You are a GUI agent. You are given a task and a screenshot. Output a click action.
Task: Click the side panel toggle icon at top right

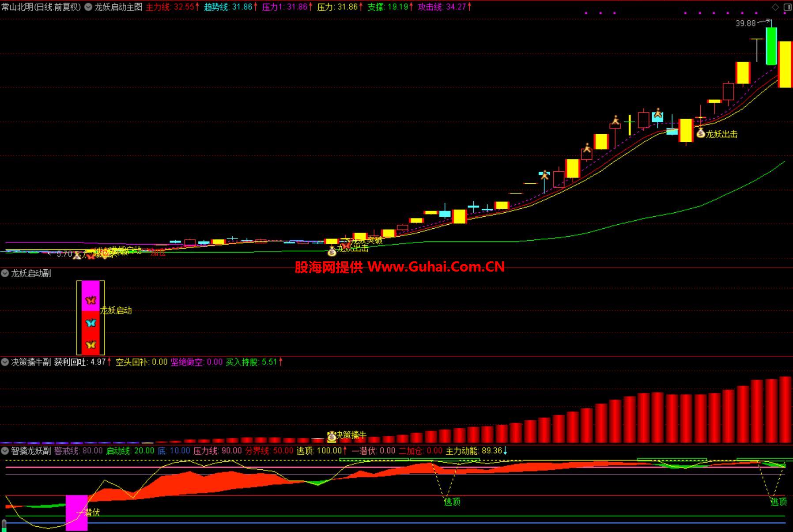pos(787,7)
